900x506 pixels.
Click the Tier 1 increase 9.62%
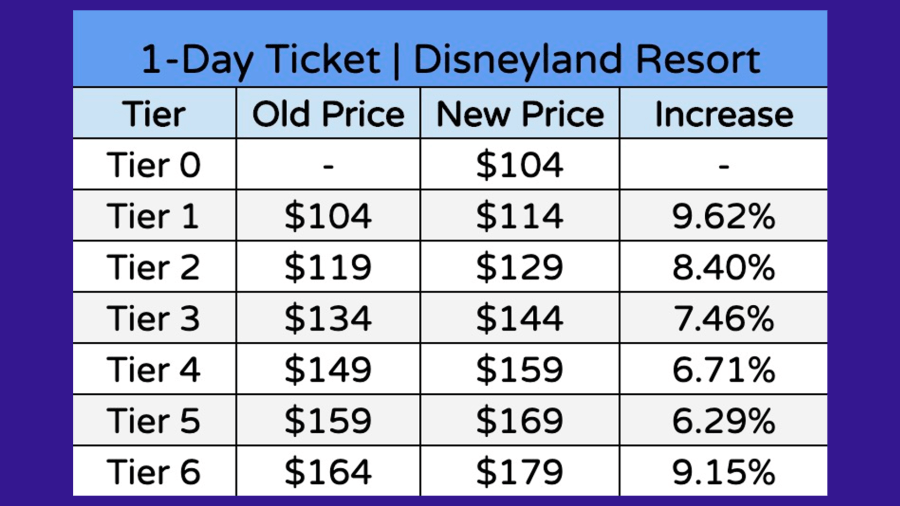[723, 216]
